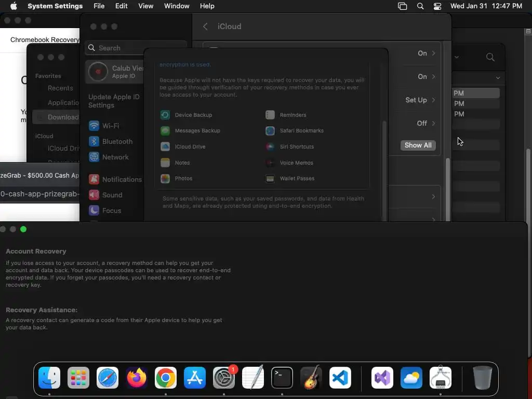Select Applications in Finder sidebar

point(63,102)
